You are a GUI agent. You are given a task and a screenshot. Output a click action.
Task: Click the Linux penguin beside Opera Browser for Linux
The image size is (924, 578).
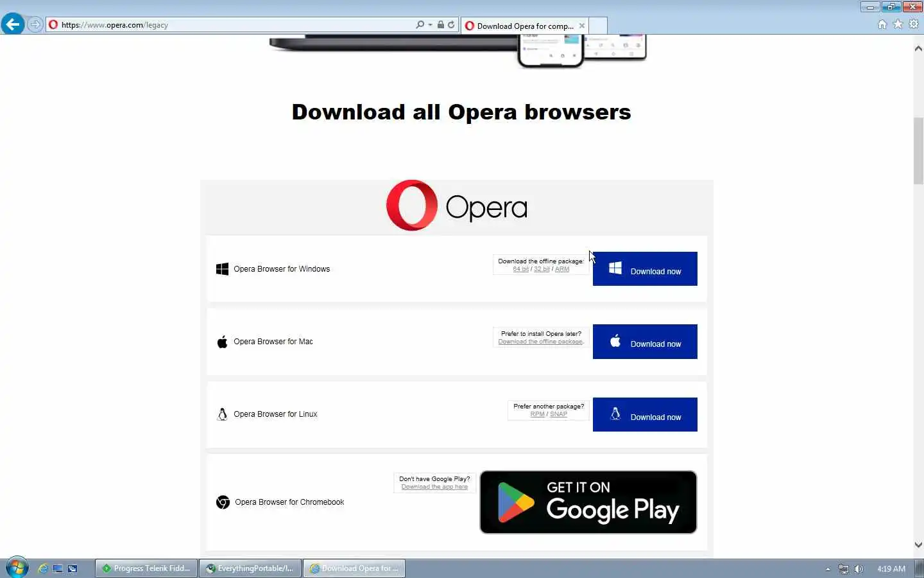click(x=222, y=414)
